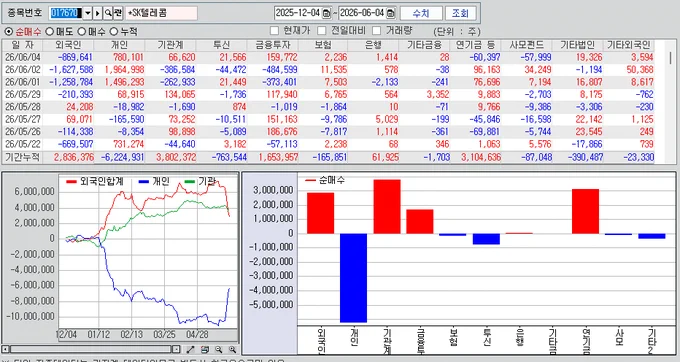This screenshot has width=680, height=362.
Task: Click the green 기관 legend in line chart
Action: click(x=200, y=182)
